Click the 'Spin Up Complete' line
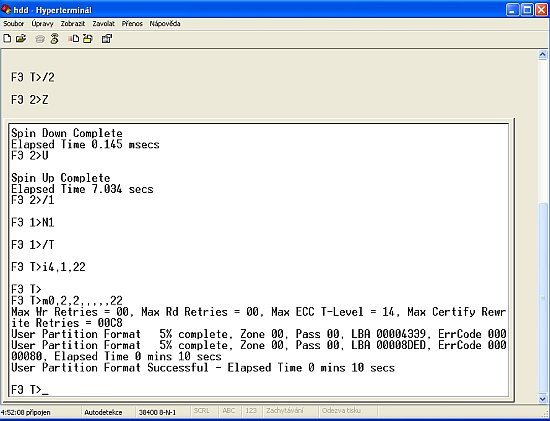The width and height of the screenshot is (550, 421). (61, 178)
